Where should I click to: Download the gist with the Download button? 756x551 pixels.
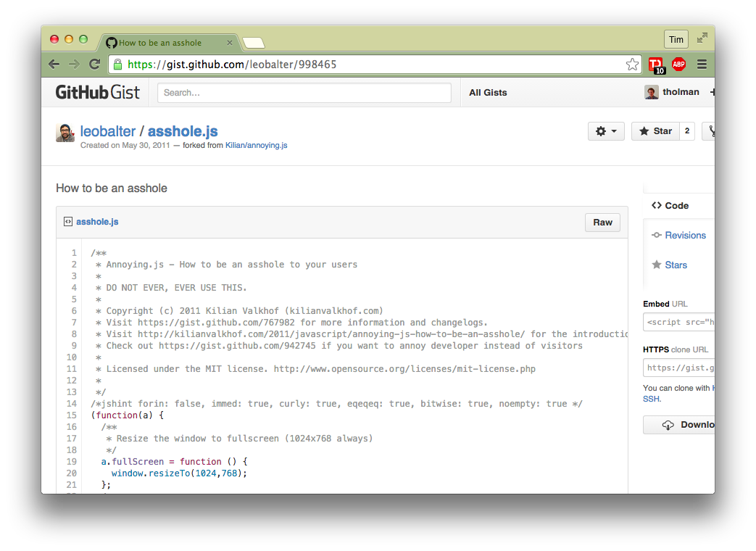(679, 425)
